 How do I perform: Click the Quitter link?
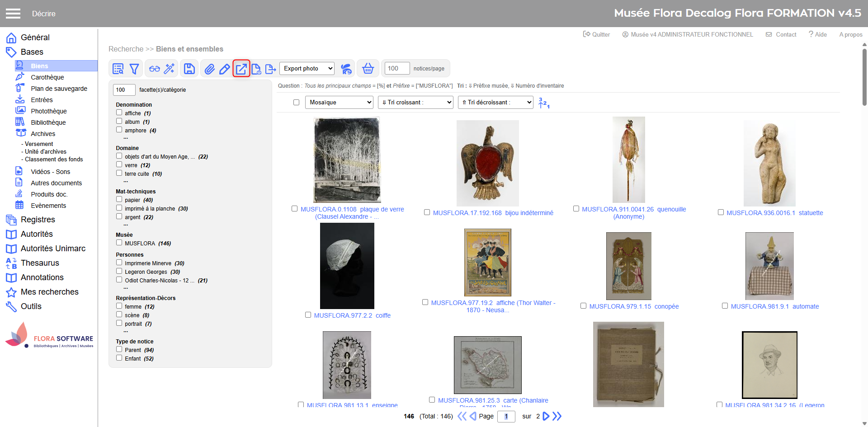pos(597,34)
